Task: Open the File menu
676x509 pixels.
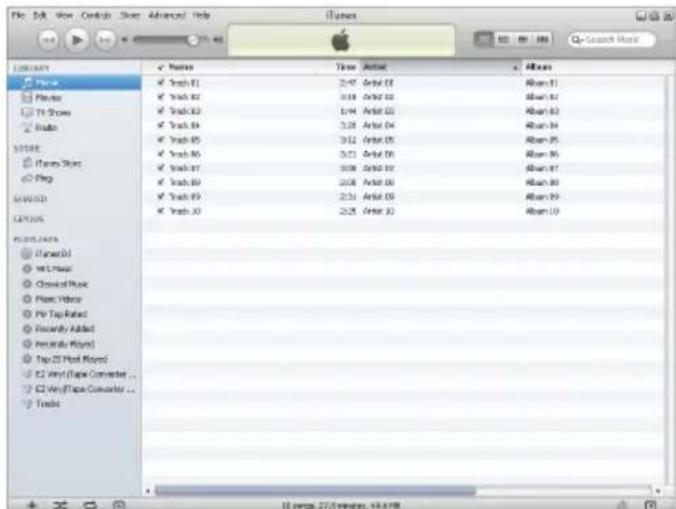Action: 18,16
